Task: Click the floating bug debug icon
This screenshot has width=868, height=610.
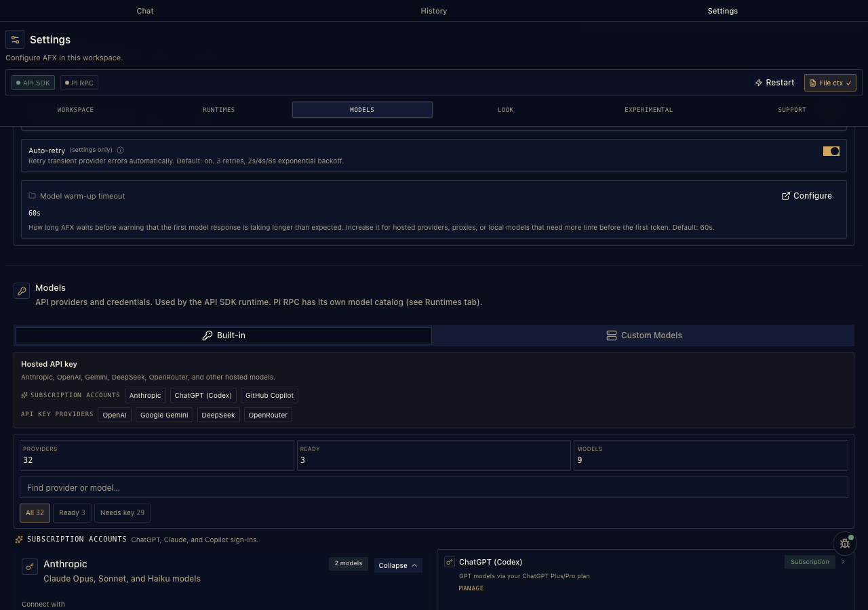Action: coord(844,543)
